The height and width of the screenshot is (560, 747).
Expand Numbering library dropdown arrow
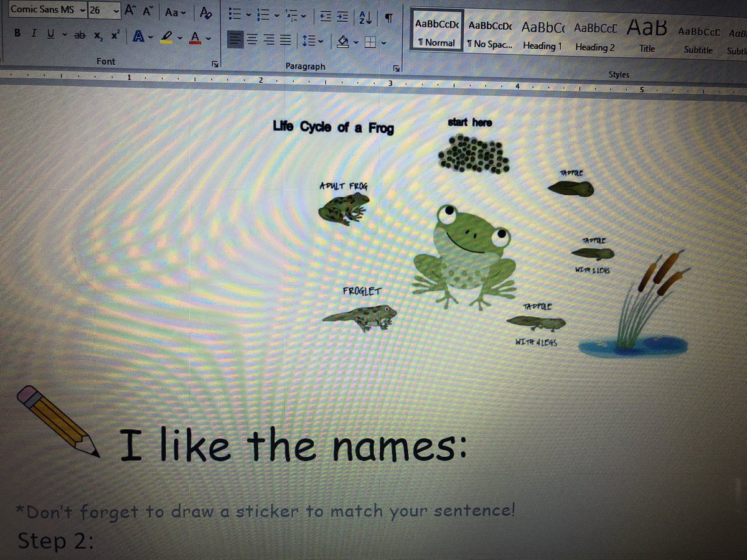point(276,16)
